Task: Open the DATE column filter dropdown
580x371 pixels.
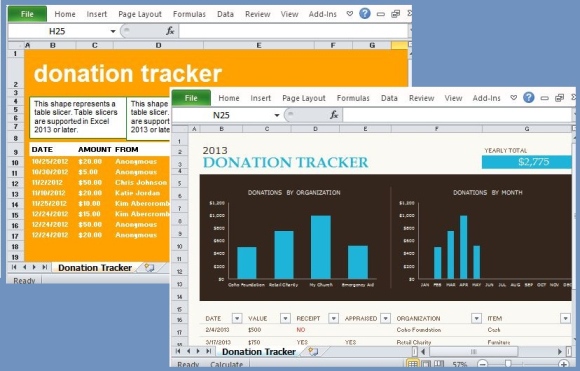Action: click(x=237, y=318)
